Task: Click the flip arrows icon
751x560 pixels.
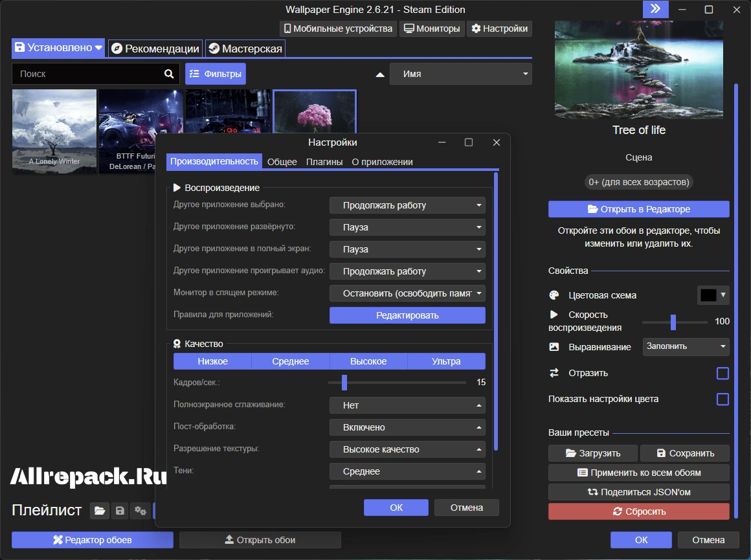Action: pos(554,373)
